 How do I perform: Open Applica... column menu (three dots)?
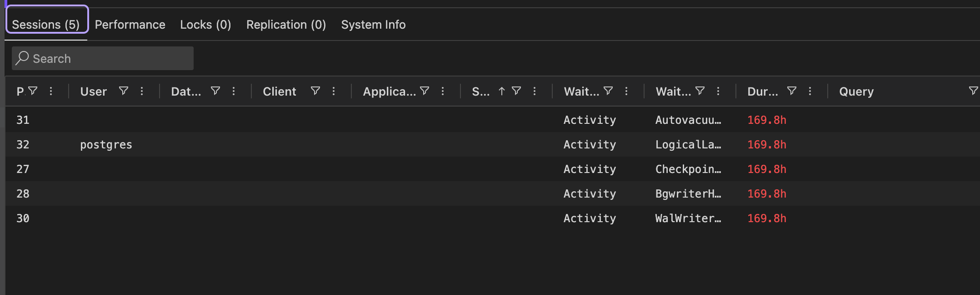[x=443, y=91]
